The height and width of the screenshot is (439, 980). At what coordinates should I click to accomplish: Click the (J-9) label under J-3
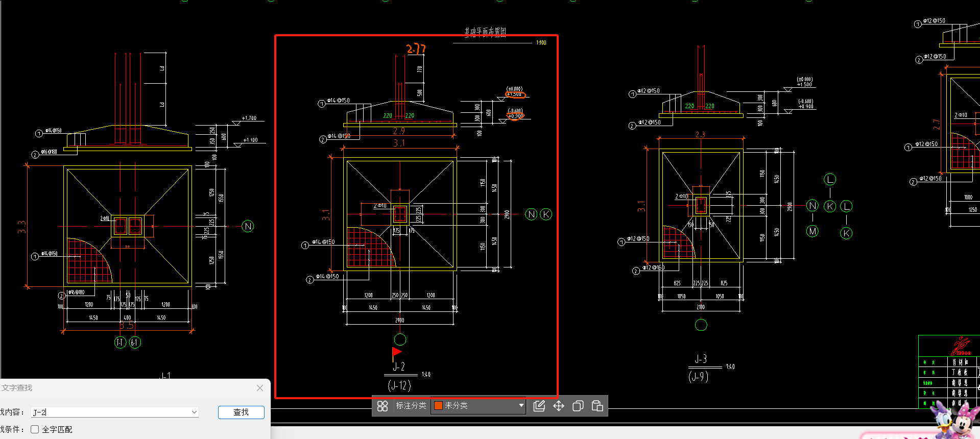coord(698,377)
